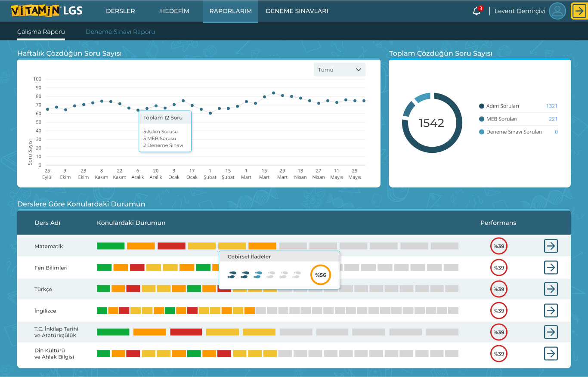Open Fen Bilimleri details arrow
Image resolution: width=588 pixels, height=377 pixels.
click(x=551, y=268)
